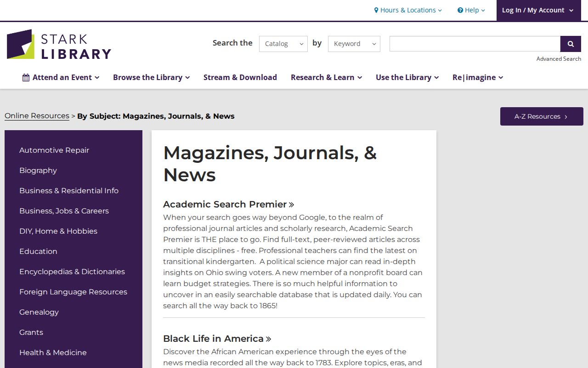The image size is (588, 368).
Task: Open the Catalog search scope dropdown
Action: tap(283, 44)
